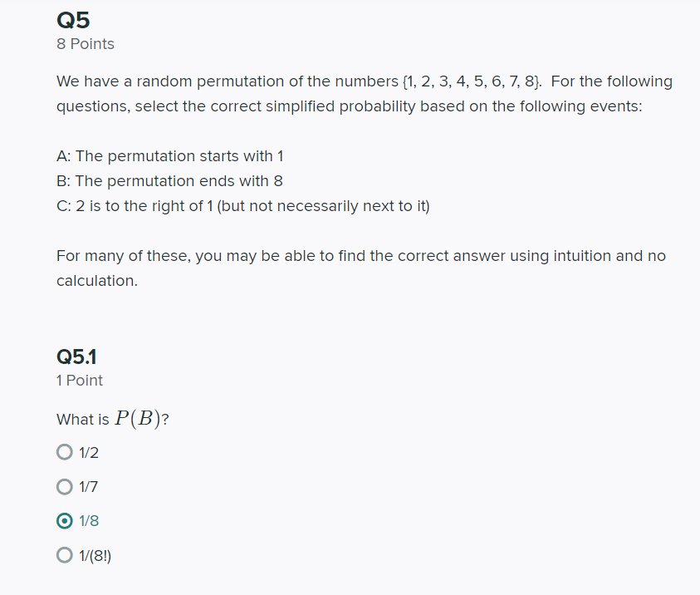Click the Q5.1 subquestion heading
This screenshot has width=700, height=595.
click(x=76, y=357)
